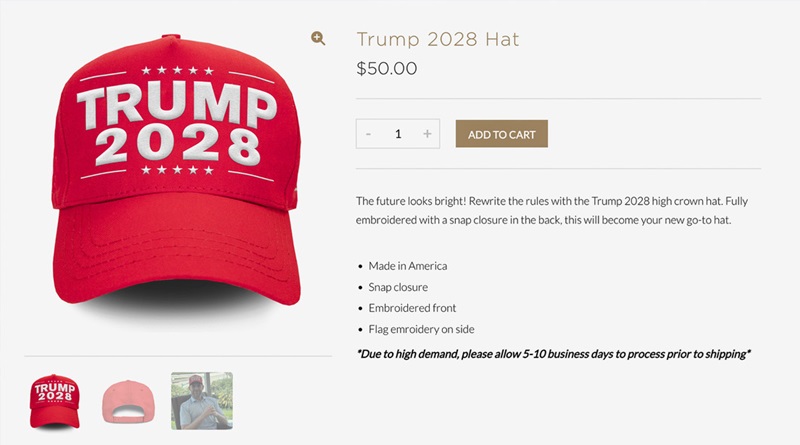Screen dimensions: 800x445
Task: Click the quantity field showing 1
Action: (398, 134)
